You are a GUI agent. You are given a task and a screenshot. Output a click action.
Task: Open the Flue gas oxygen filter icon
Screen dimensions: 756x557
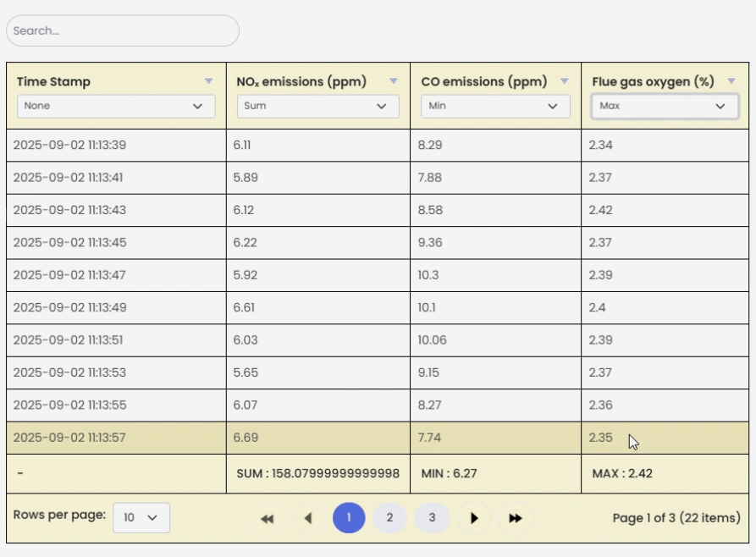[731, 81]
